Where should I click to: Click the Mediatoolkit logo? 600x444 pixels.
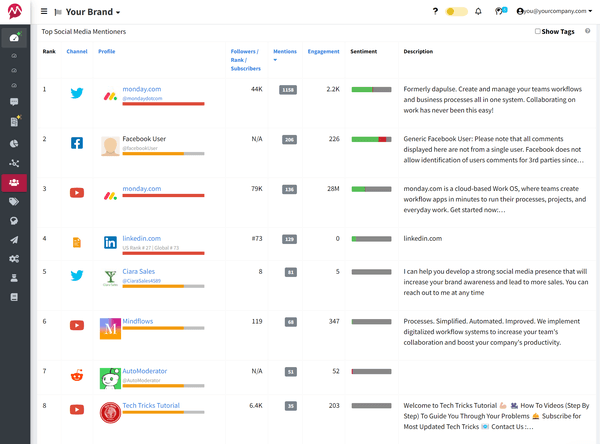[15, 11]
